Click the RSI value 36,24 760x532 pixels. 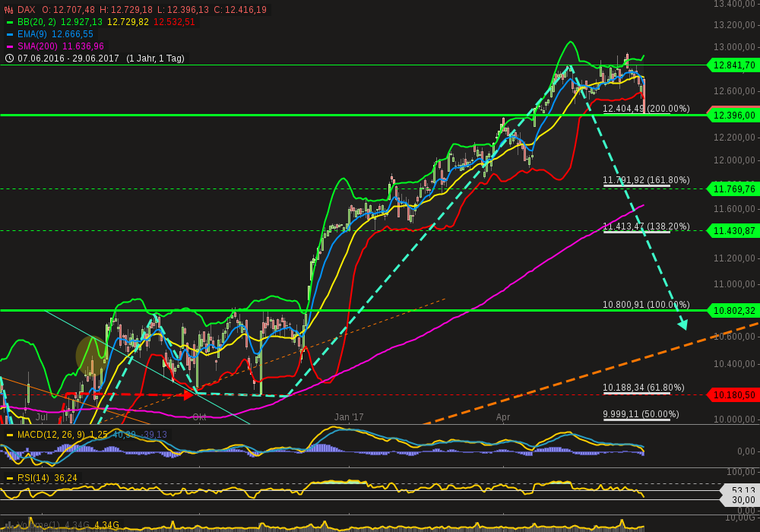point(65,478)
